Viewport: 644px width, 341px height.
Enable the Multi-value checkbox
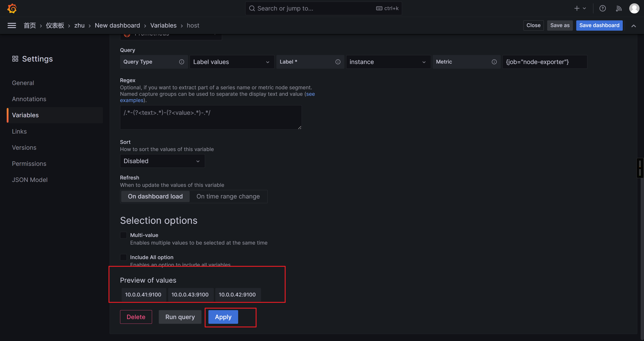click(x=123, y=235)
